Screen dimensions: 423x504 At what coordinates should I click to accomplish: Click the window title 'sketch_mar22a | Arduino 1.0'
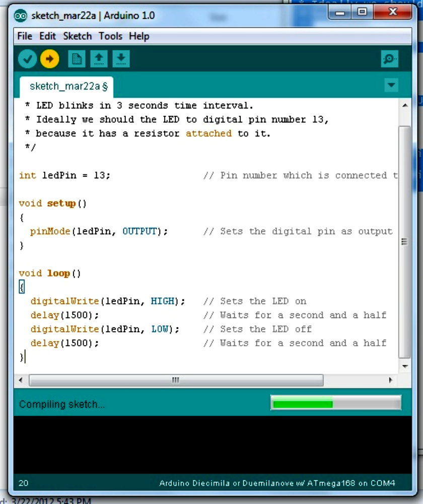93,16
